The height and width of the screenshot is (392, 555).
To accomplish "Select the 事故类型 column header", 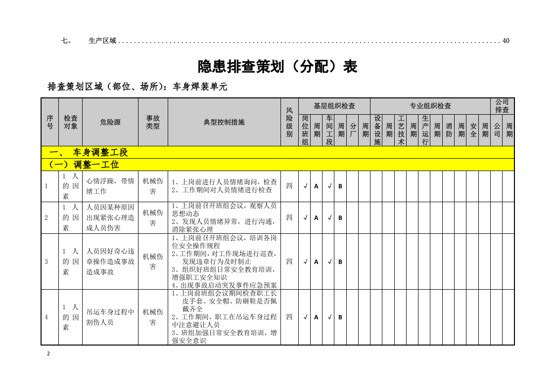I will 153,122.
